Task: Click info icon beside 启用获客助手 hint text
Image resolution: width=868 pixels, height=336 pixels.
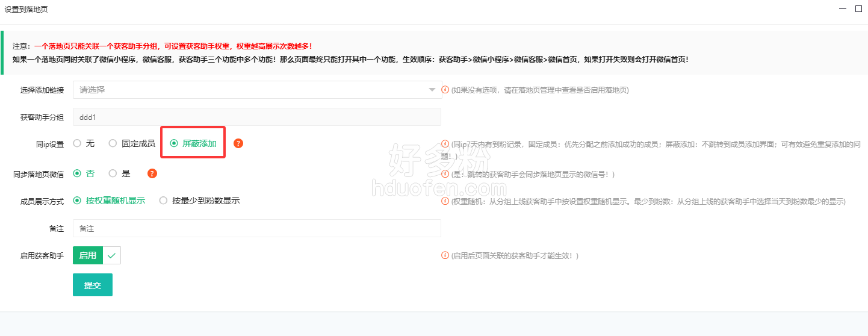Action: click(445, 255)
